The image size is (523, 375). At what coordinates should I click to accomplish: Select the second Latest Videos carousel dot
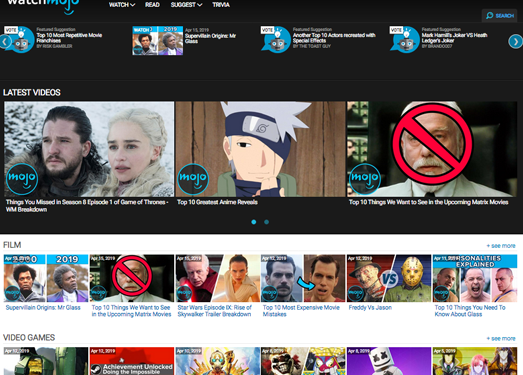point(267,222)
